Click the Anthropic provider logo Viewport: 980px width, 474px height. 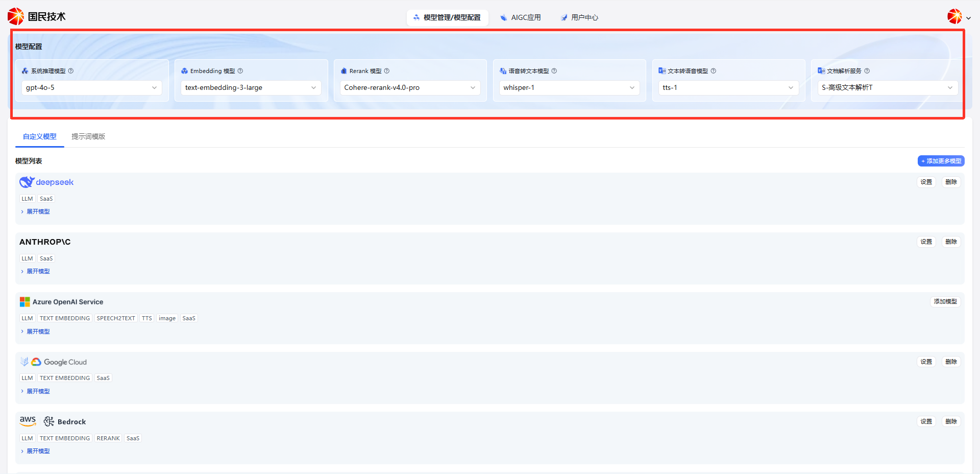(x=45, y=242)
